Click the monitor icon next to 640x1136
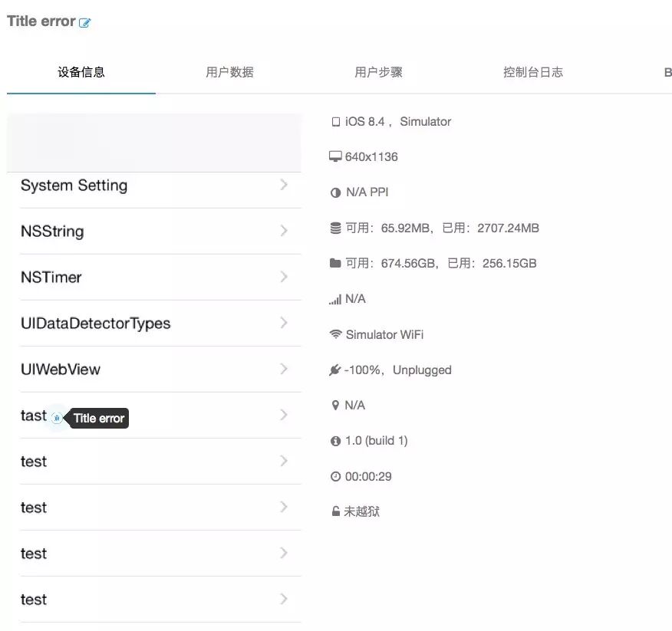This screenshot has height=631, width=672. tap(335, 156)
